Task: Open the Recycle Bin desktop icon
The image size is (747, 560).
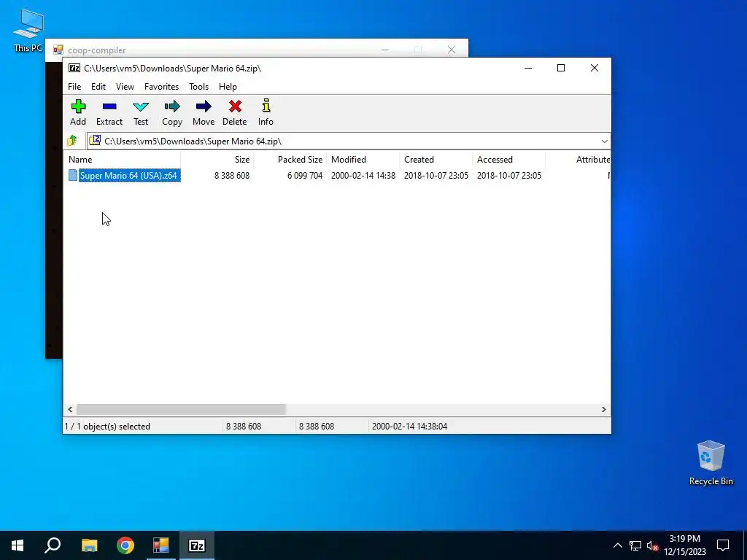Action: point(711,462)
